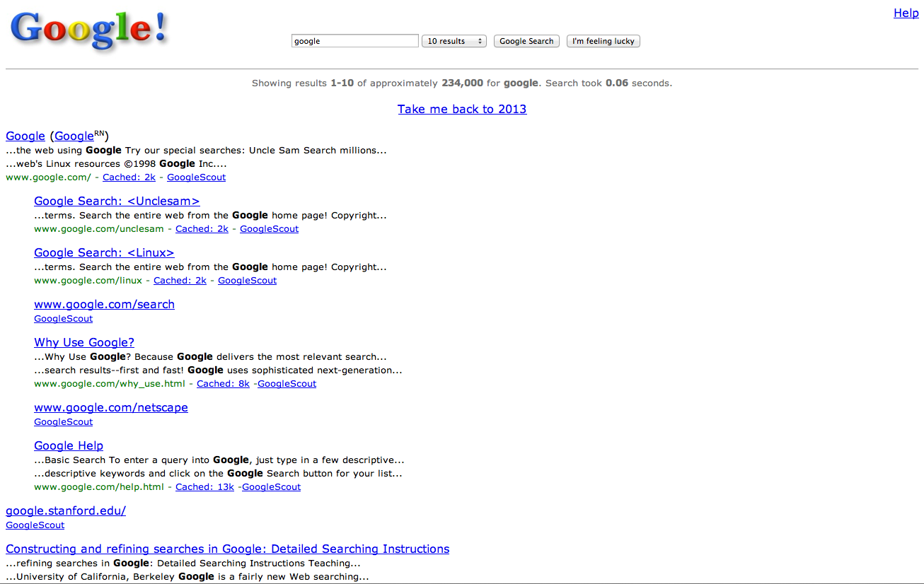Click the Google! logo image
This screenshot has height=584, width=924.
[89, 32]
